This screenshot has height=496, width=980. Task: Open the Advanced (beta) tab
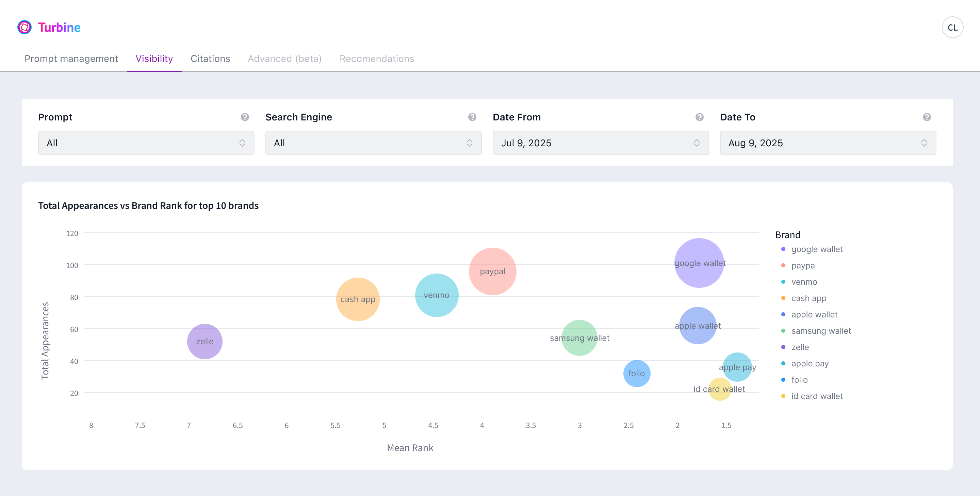pyautogui.click(x=284, y=59)
